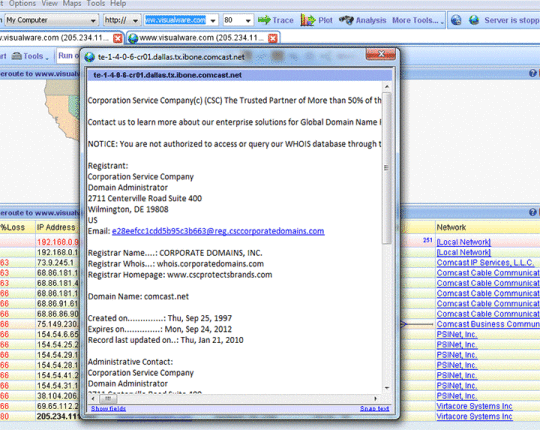The width and height of the screenshot is (540, 430).
Task: Open the Comcast Business Communications link
Action: [x=488, y=324]
